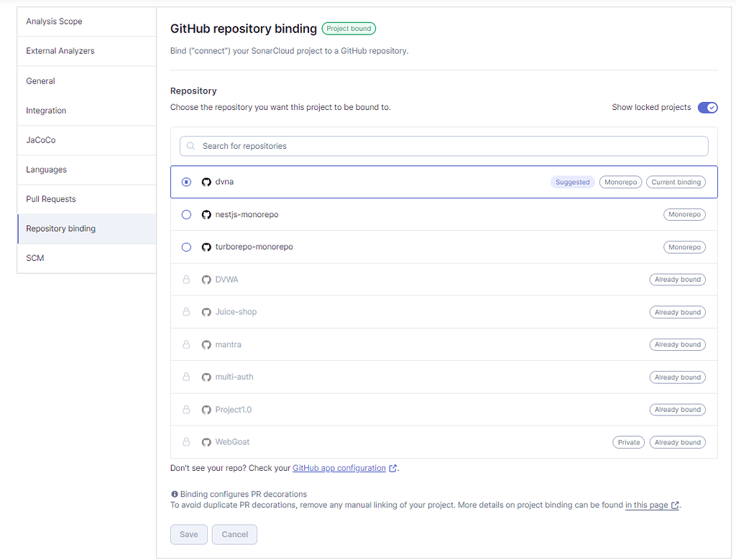Switch to the JaCoCo settings section
The image size is (736, 560).
coord(40,139)
